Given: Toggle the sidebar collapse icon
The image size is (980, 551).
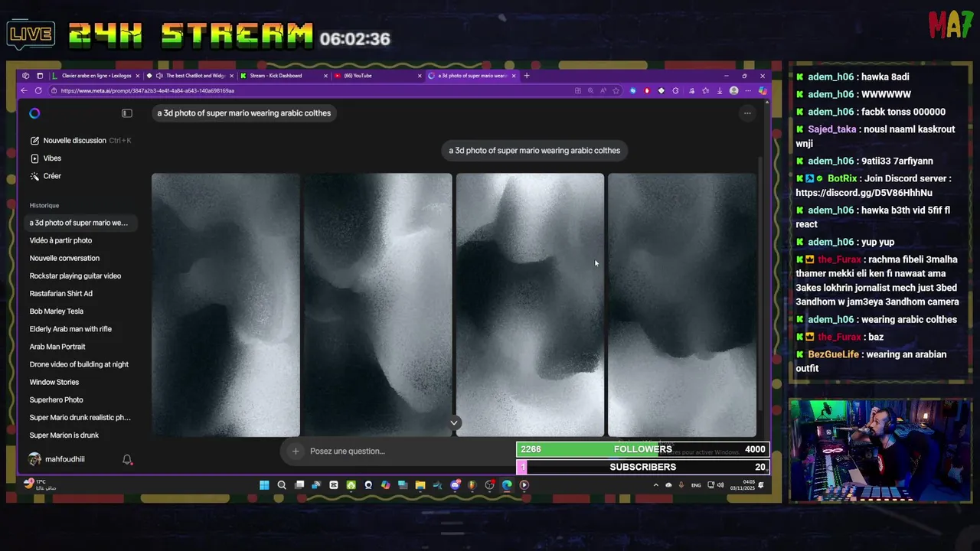Looking at the screenshot, I should point(127,113).
